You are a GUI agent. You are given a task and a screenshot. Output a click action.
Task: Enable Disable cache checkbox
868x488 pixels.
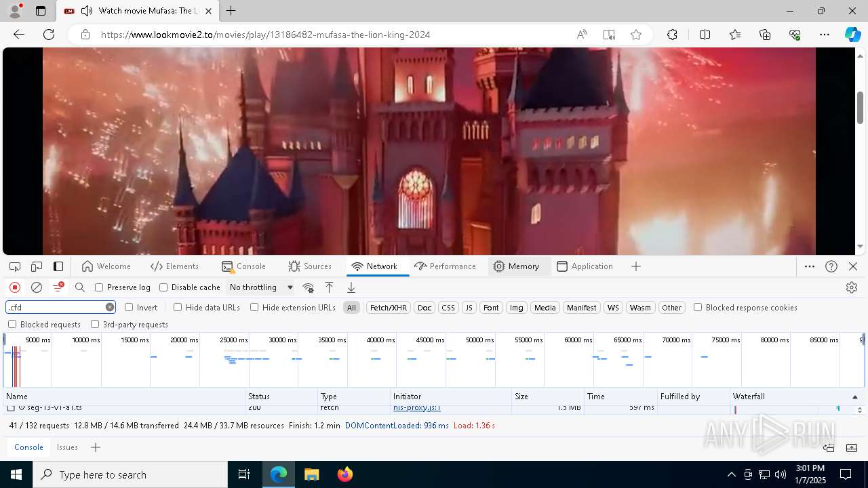(163, 287)
